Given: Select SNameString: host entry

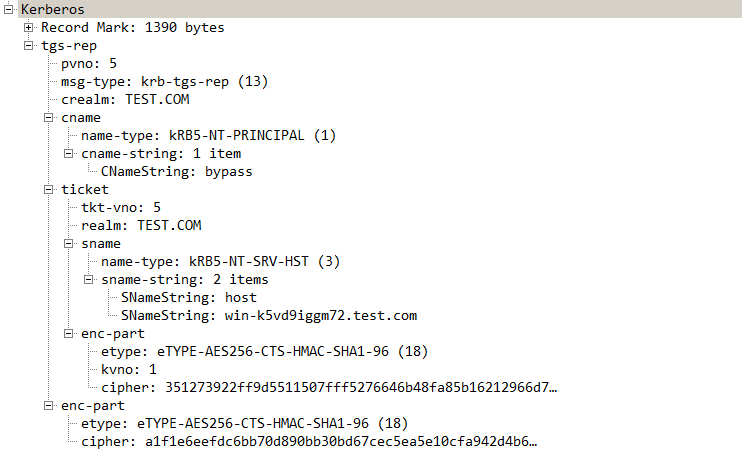Looking at the screenshot, I should click(x=189, y=298).
